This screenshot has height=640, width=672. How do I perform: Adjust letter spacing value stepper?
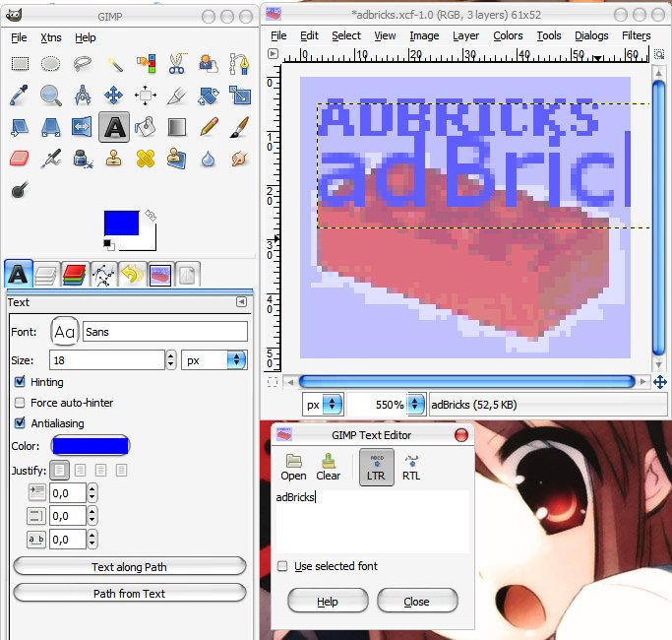coord(92,540)
